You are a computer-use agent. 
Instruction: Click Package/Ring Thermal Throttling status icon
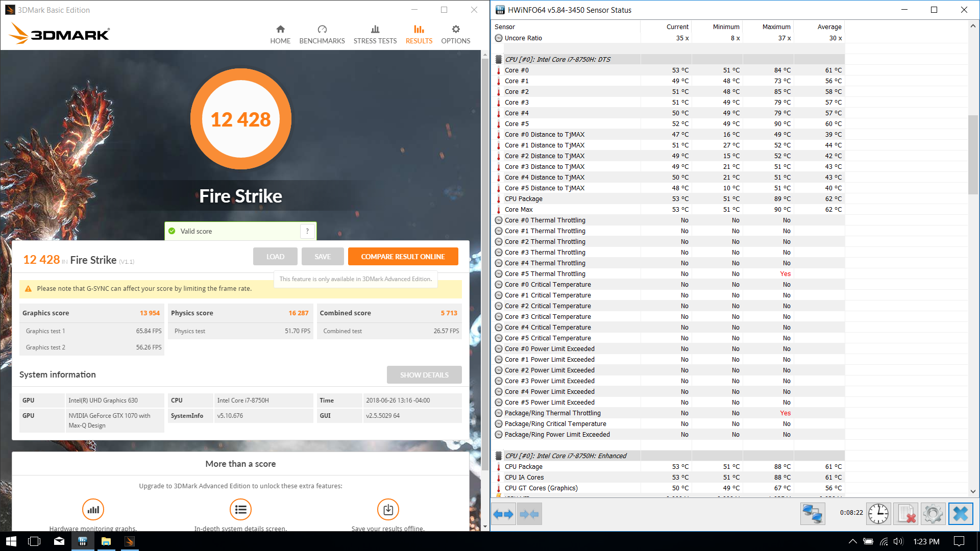pos(499,413)
